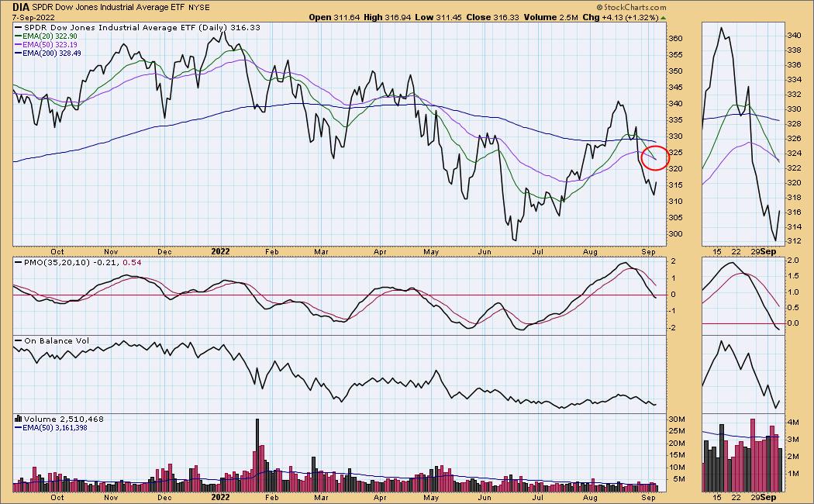Viewport: 814px width, 504px height.
Task: Click the NYSE exchange label
Action: pyautogui.click(x=198, y=8)
